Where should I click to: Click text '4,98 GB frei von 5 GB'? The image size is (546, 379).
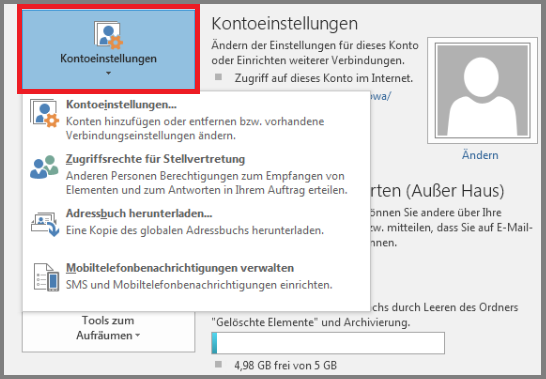tap(286, 365)
